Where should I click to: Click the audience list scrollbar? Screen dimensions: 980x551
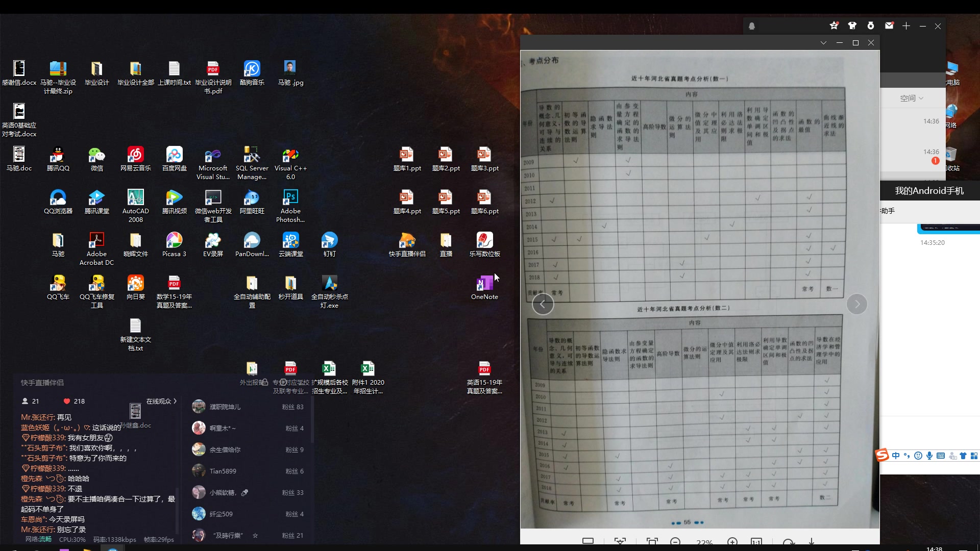coord(312,418)
